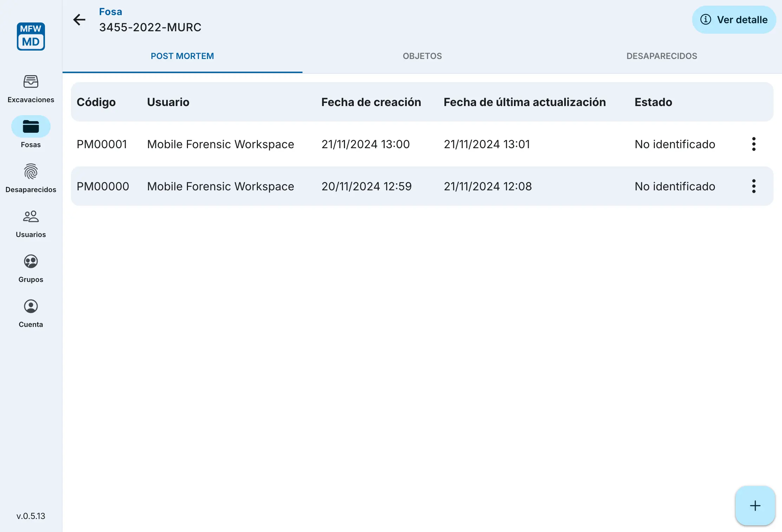Click the Código column header
The height and width of the screenshot is (532, 782).
click(96, 102)
